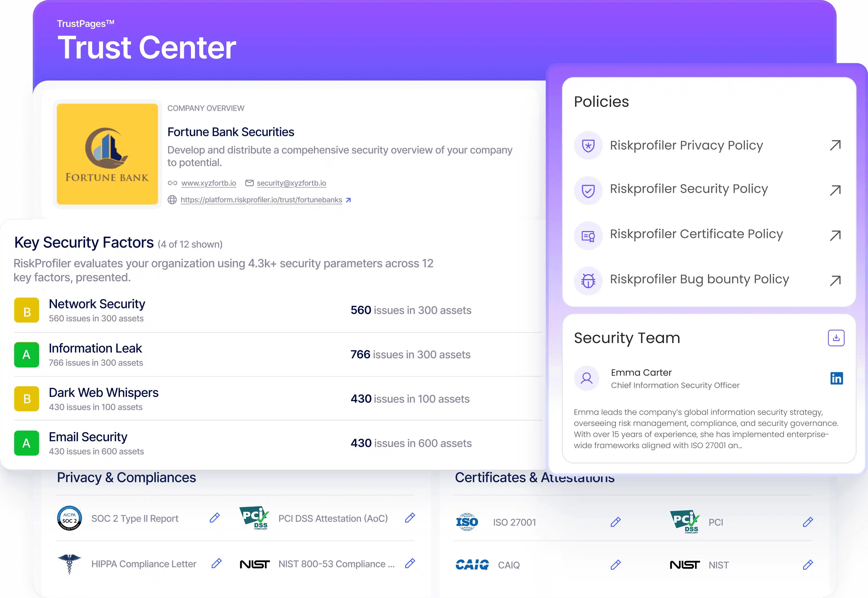Click the AICPA SOC 2 badge logo
Screen dimensions: 868x598
coord(70,518)
